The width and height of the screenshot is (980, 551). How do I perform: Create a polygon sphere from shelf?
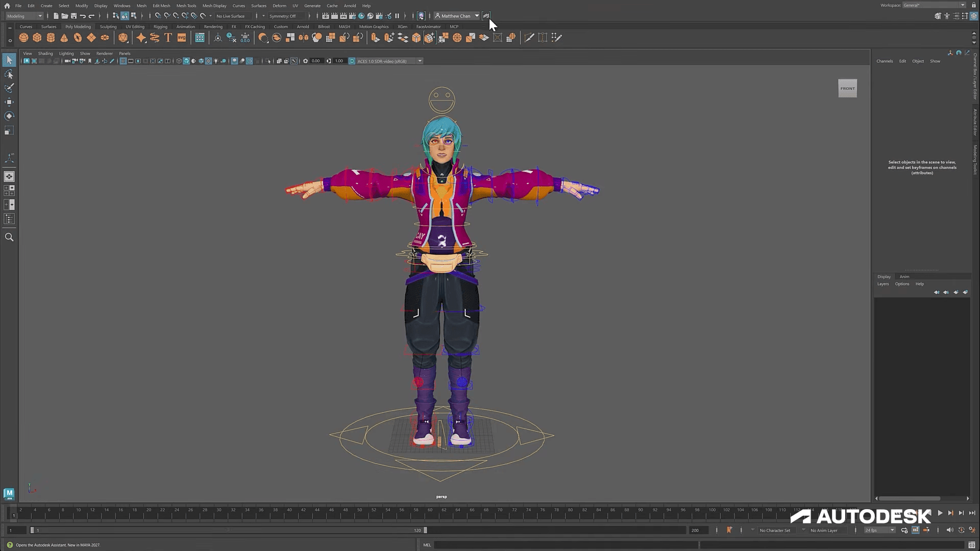click(23, 38)
